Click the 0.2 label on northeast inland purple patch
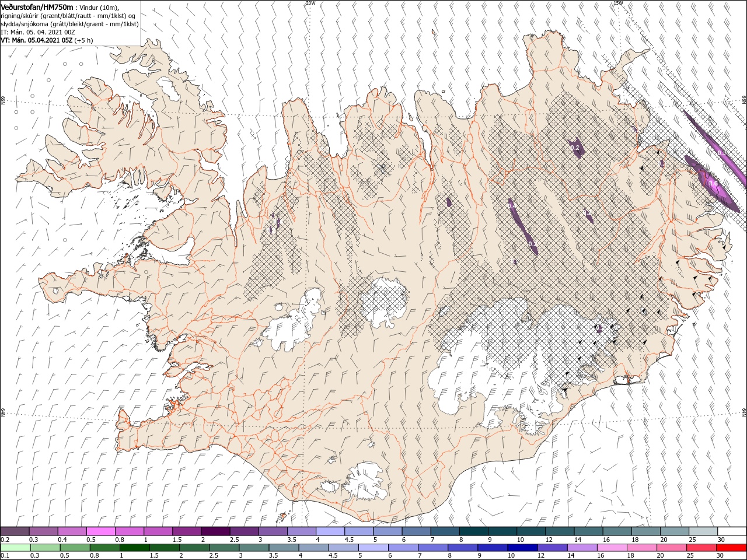 (x=575, y=148)
